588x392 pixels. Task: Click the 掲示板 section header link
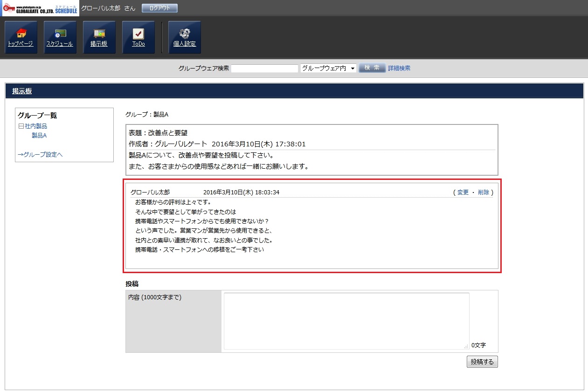coord(22,91)
